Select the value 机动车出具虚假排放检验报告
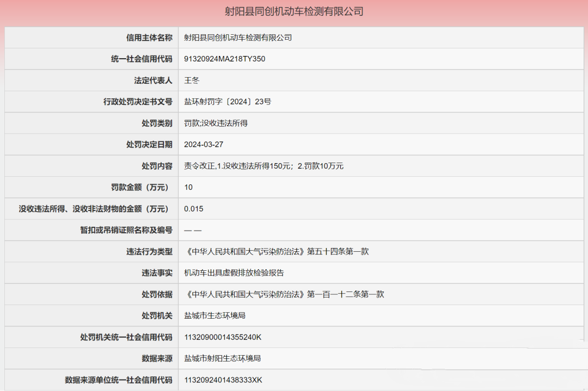The width and height of the screenshot is (588, 391). click(x=234, y=272)
